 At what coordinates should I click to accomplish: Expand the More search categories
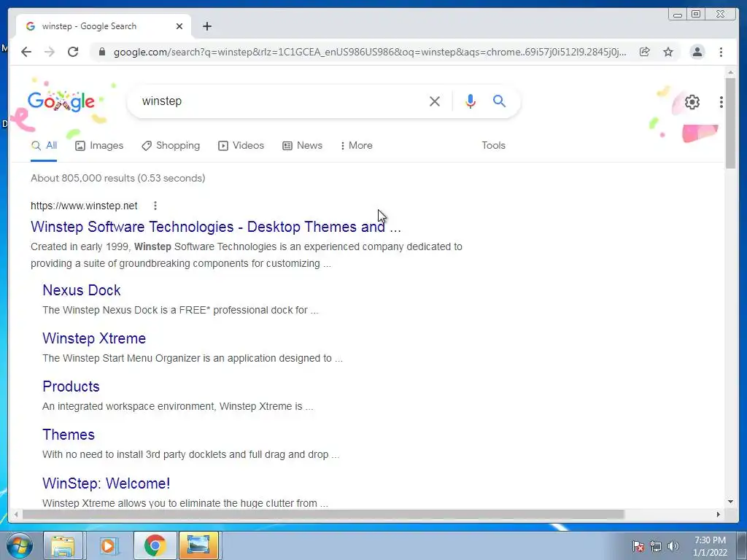tap(356, 146)
